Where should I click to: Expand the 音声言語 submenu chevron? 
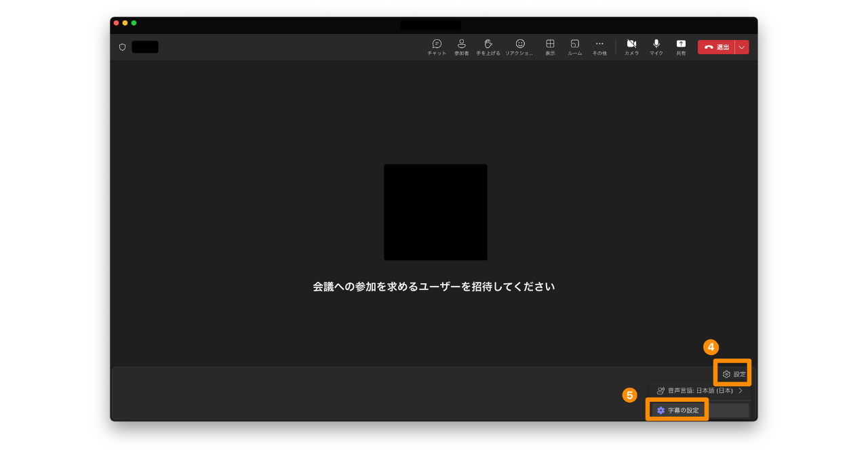click(741, 391)
